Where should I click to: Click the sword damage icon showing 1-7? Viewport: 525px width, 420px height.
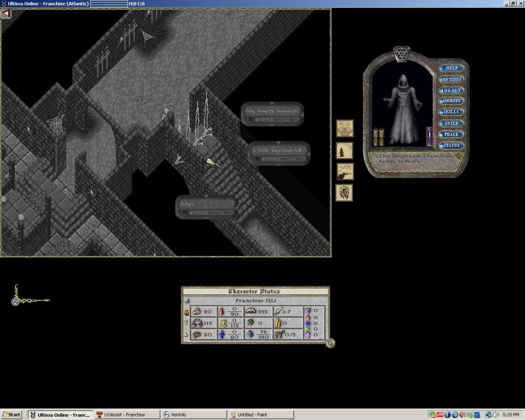pyautogui.click(x=278, y=312)
